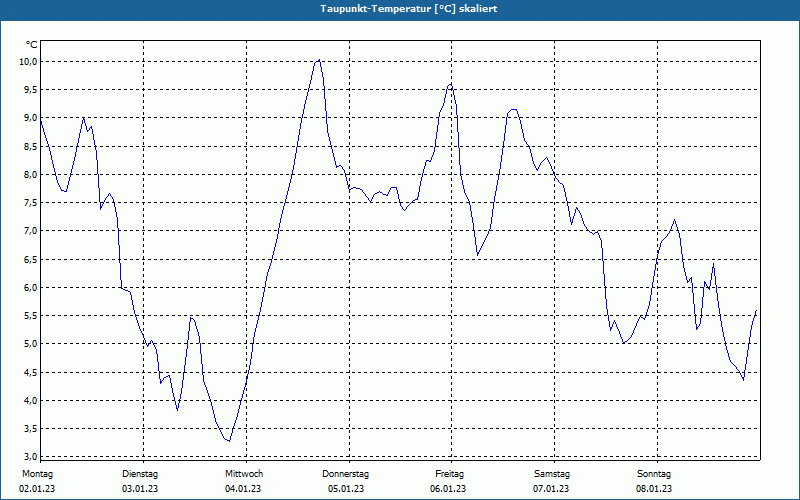The image size is (800, 500).
Task: Click the 04.01.23 date label
Action: [x=243, y=489]
